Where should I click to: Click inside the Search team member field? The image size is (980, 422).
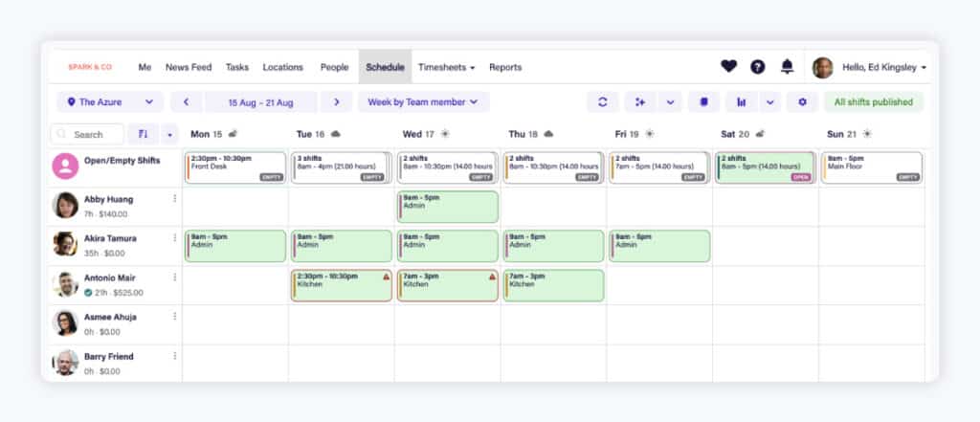pyautogui.click(x=87, y=134)
